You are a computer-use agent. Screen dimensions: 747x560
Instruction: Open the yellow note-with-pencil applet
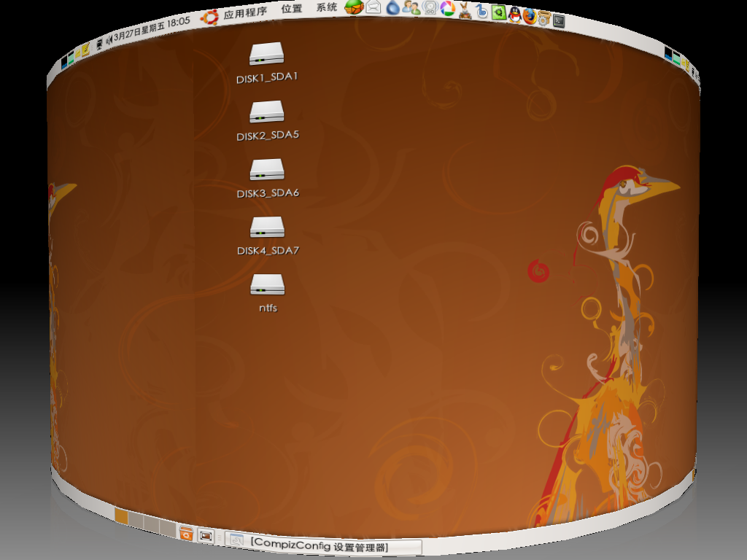(x=86, y=50)
